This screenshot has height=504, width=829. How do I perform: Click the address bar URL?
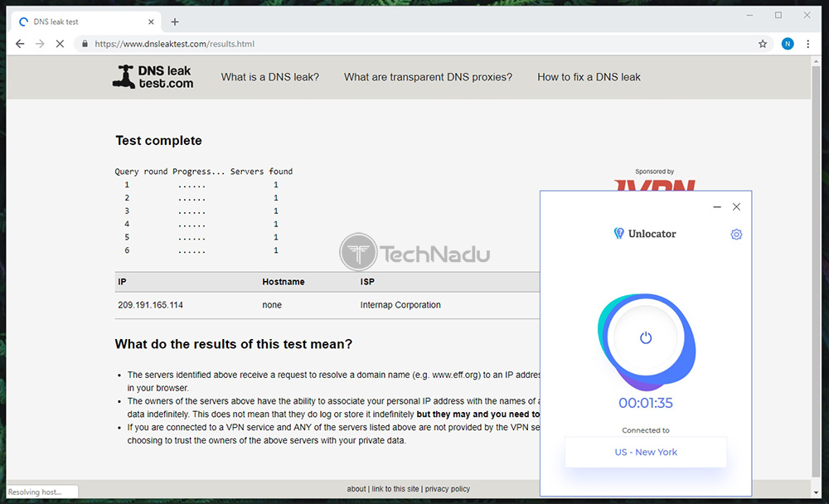(174, 44)
